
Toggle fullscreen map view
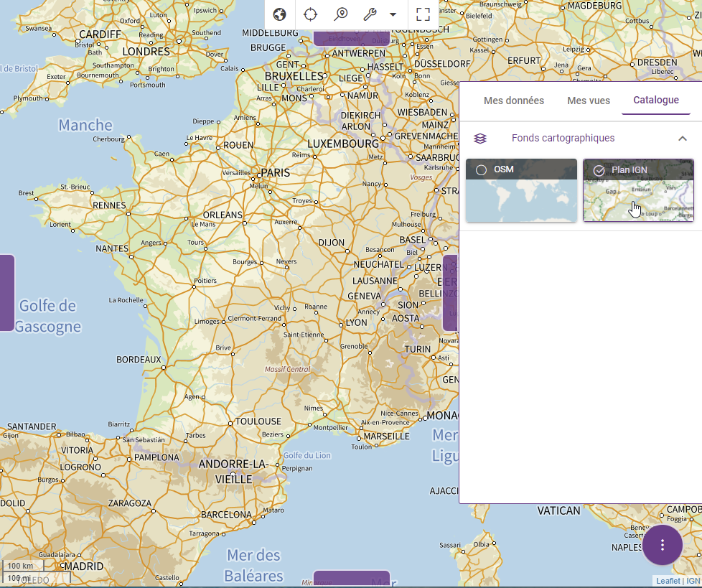[x=423, y=14]
